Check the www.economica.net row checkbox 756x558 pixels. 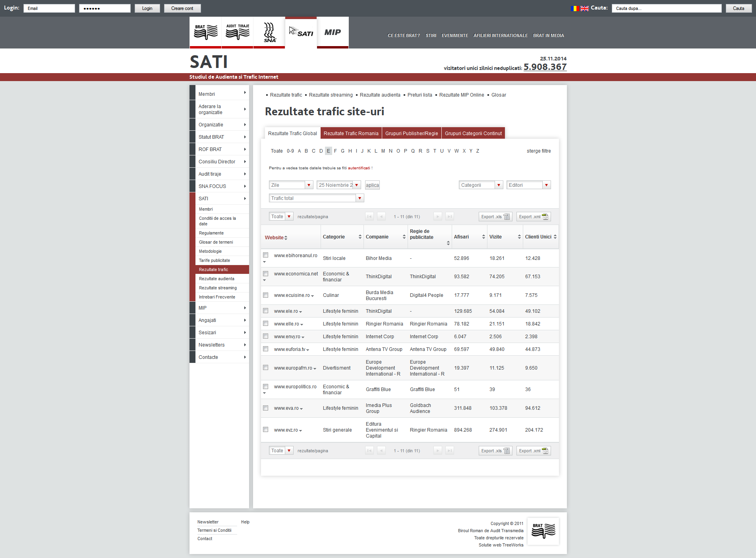pyautogui.click(x=266, y=274)
